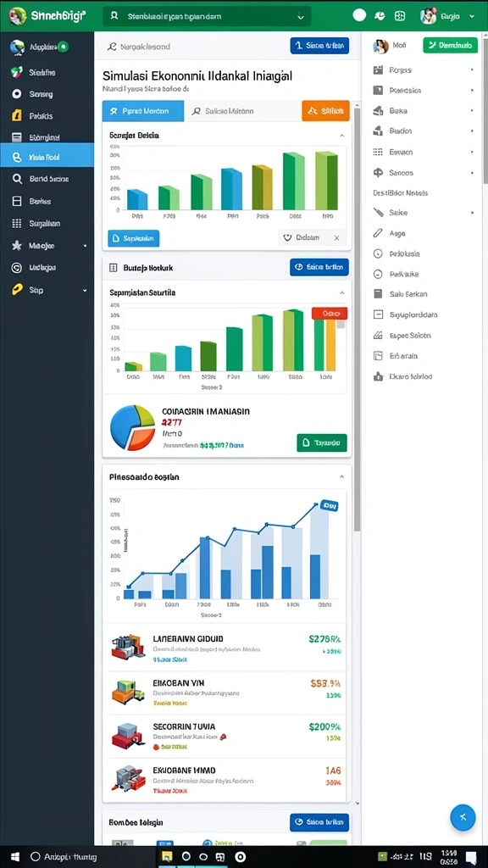Open the star Maerjan sidebar icon
The height and width of the screenshot is (868, 488).
click(x=17, y=245)
